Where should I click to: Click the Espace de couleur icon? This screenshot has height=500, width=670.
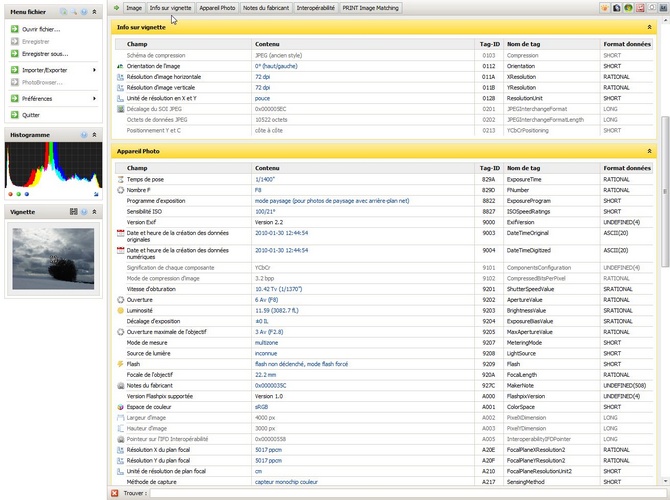(x=120, y=408)
